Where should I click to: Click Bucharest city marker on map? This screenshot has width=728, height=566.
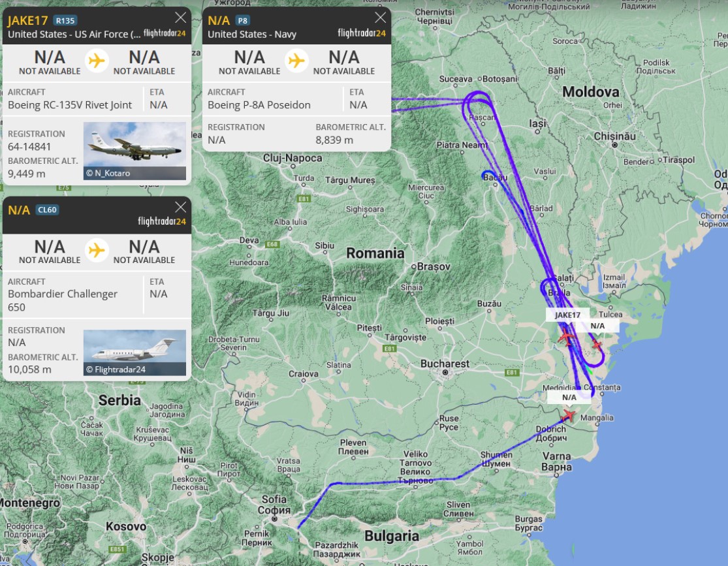coord(445,372)
